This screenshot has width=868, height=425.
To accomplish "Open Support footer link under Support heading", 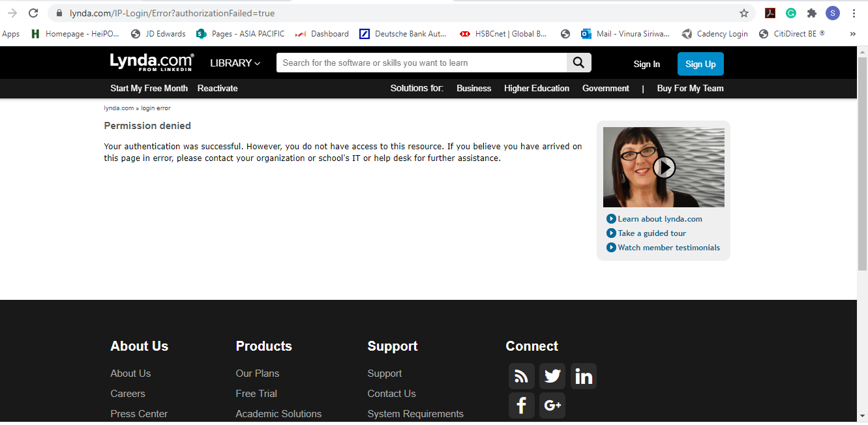I will pos(385,374).
